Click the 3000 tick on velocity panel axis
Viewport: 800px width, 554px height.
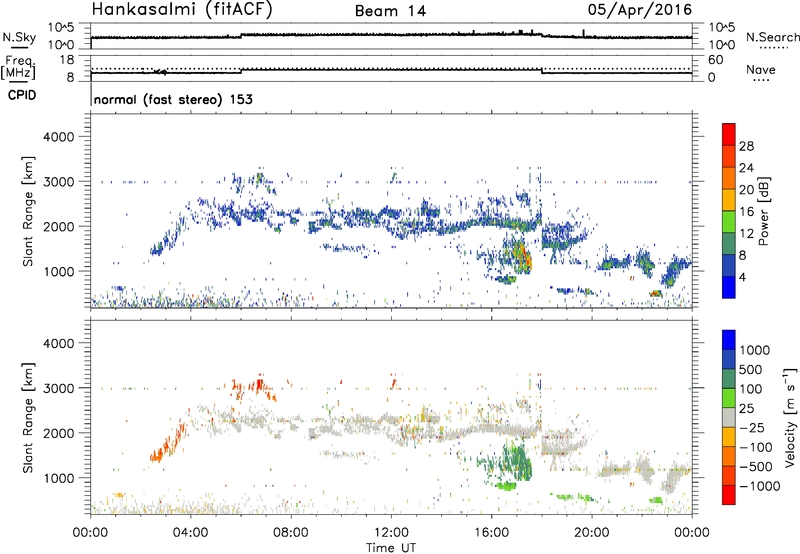point(58,388)
